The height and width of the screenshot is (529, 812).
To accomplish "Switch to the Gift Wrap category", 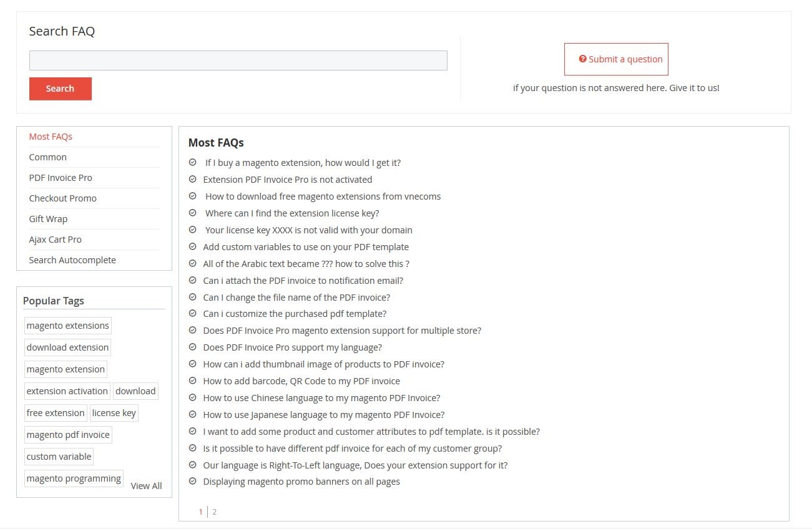I will click(x=48, y=219).
